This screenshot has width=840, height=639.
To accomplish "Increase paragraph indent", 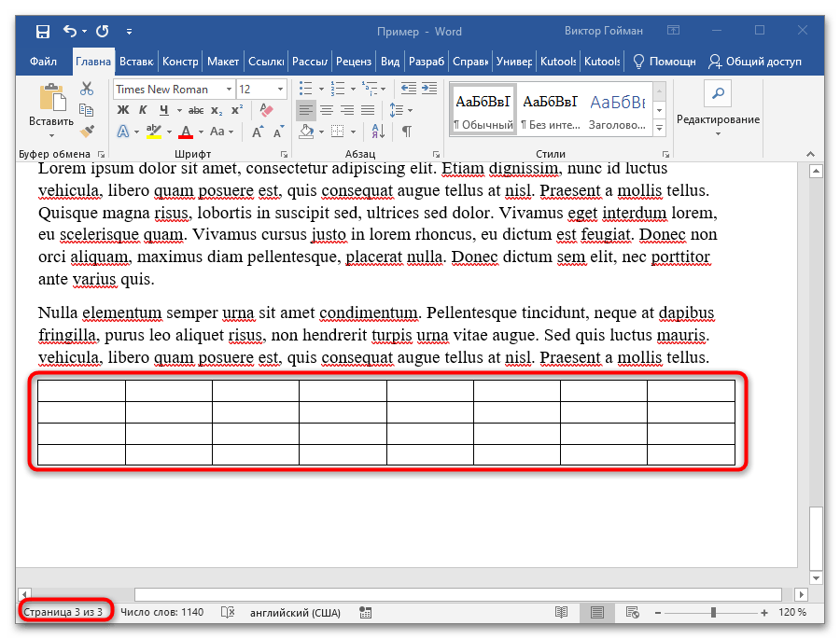I will [x=429, y=89].
